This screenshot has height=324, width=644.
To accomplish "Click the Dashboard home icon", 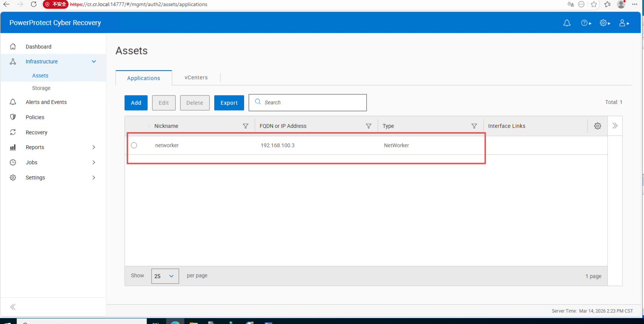I will 13,47.
